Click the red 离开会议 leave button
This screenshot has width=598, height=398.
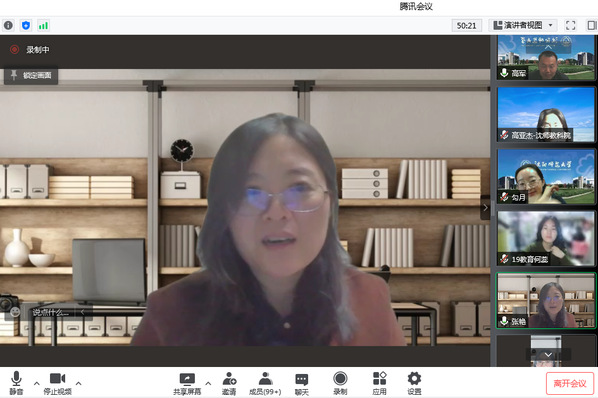point(570,384)
